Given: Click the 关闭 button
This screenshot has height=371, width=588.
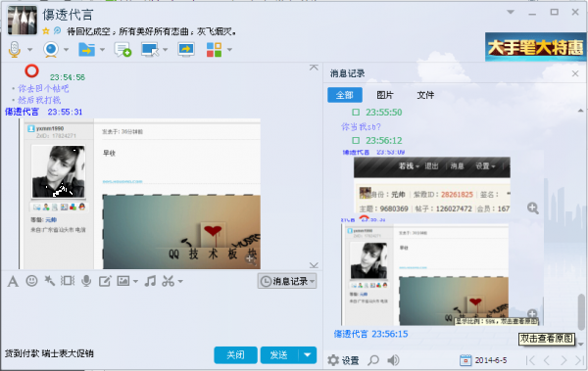Looking at the screenshot, I should (235, 354).
